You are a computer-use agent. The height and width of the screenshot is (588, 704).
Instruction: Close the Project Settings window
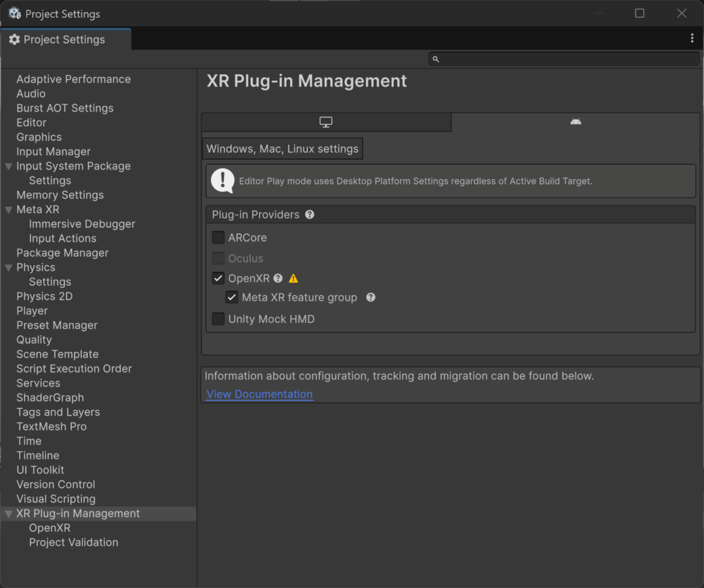tap(681, 14)
